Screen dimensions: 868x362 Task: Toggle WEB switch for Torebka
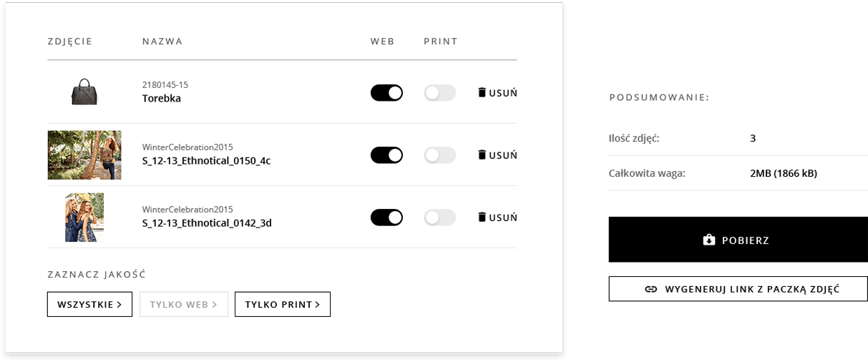[386, 92]
